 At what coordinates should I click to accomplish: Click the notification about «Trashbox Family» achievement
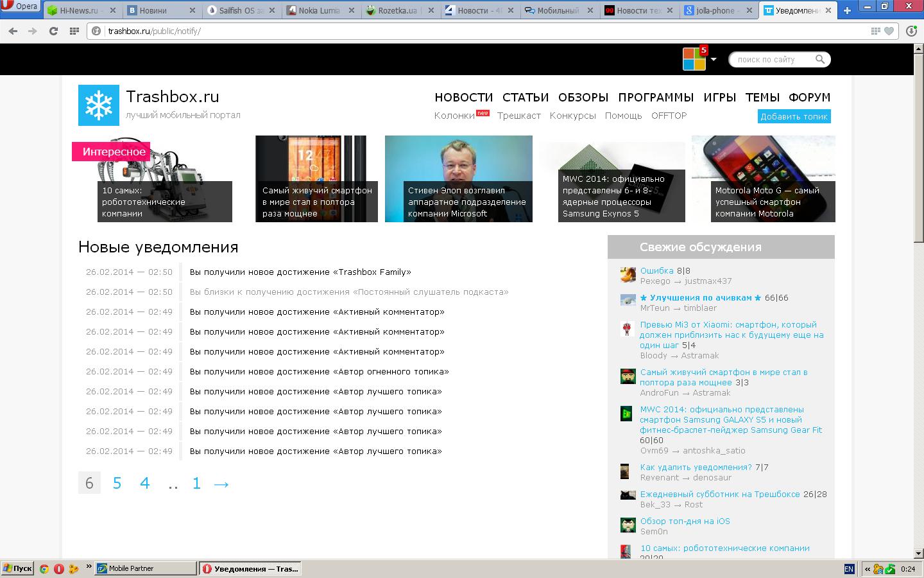point(300,272)
